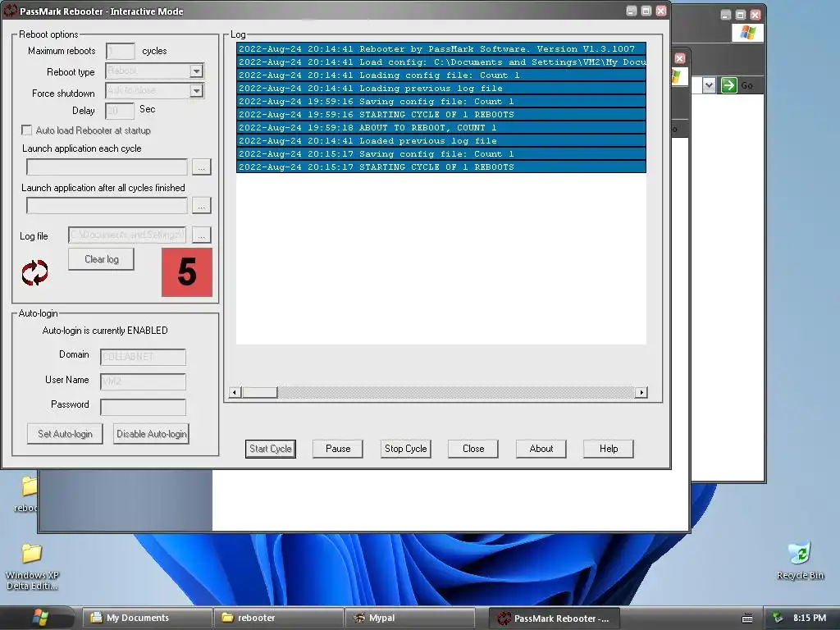Viewport: 840px width, 630px height.
Task: Browse for the log file location
Action: tap(202, 235)
